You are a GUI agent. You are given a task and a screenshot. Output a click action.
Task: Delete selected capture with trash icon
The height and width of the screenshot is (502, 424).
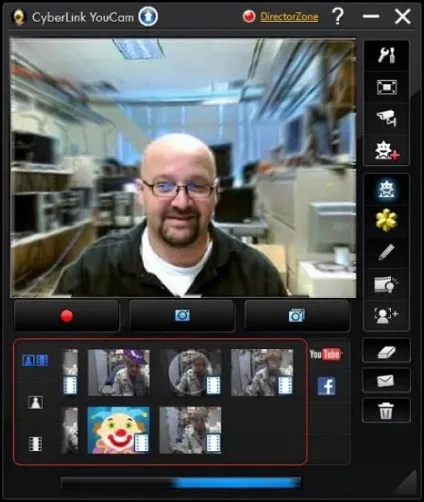(386, 410)
